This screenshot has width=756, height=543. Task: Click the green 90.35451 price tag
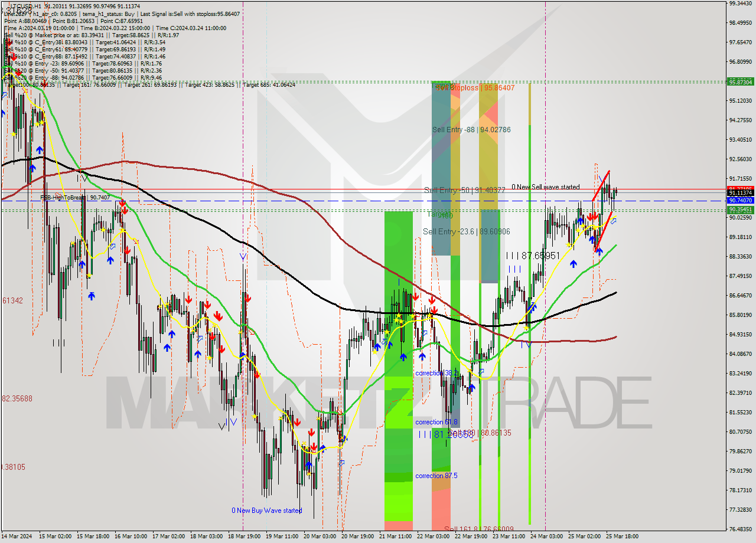point(741,210)
